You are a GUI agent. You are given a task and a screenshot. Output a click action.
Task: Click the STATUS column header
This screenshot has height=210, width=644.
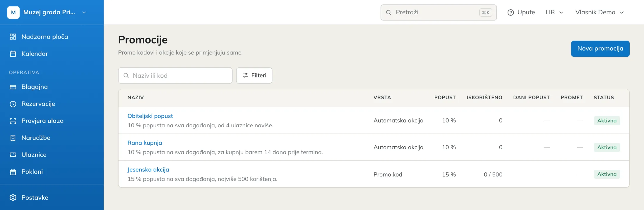[604, 98]
